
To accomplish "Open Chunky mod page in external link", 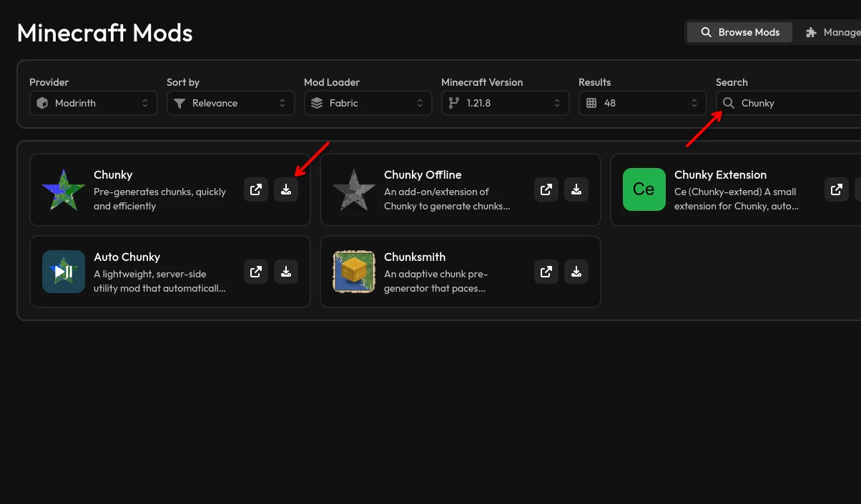I will coord(256,189).
